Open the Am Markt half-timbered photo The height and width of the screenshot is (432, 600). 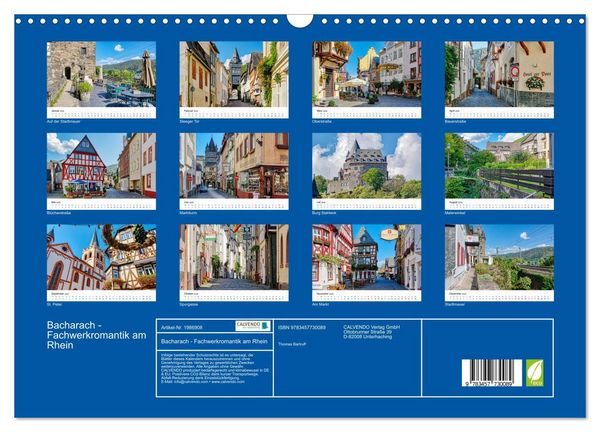coord(367,257)
